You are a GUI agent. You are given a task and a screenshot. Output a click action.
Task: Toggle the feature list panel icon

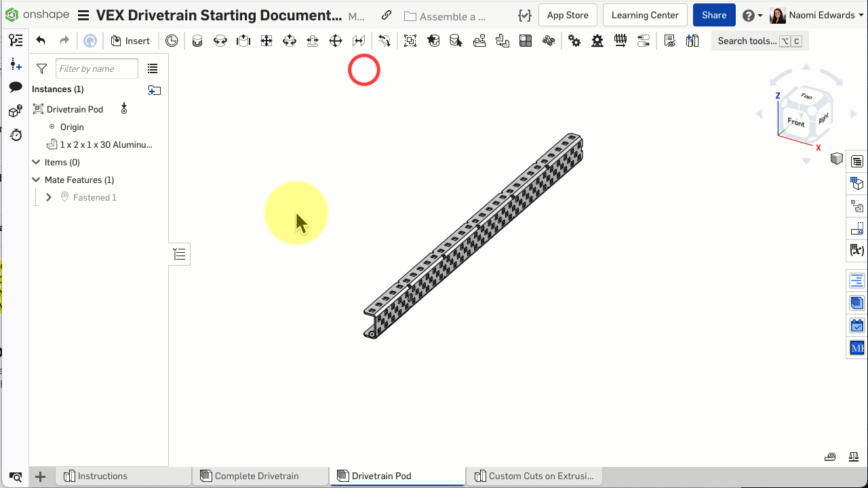(15, 41)
